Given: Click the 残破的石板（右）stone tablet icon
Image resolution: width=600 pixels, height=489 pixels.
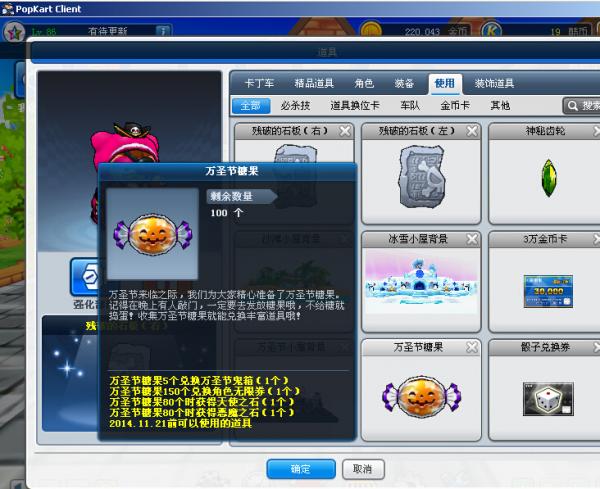Looking at the screenshot, I should [295, 154].
